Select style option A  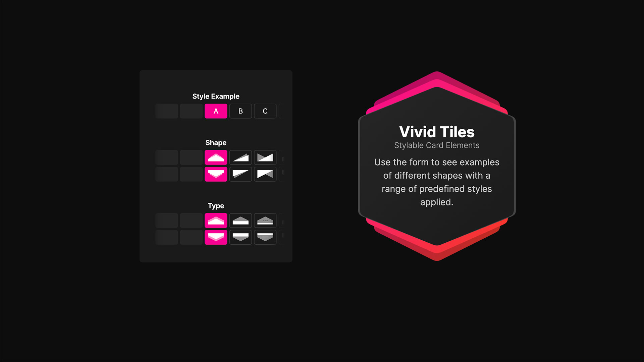215,111
